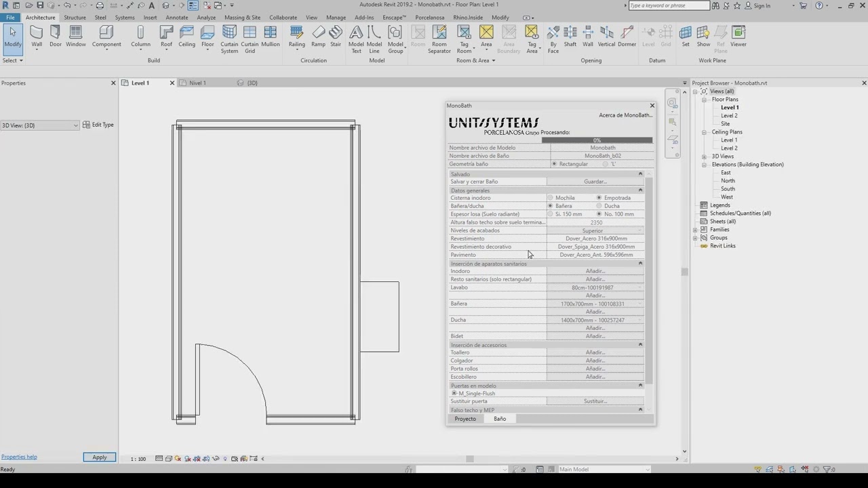Open Niveles de acabados dropdown
This screenshot has height=488, width=868.
point(595,230)
